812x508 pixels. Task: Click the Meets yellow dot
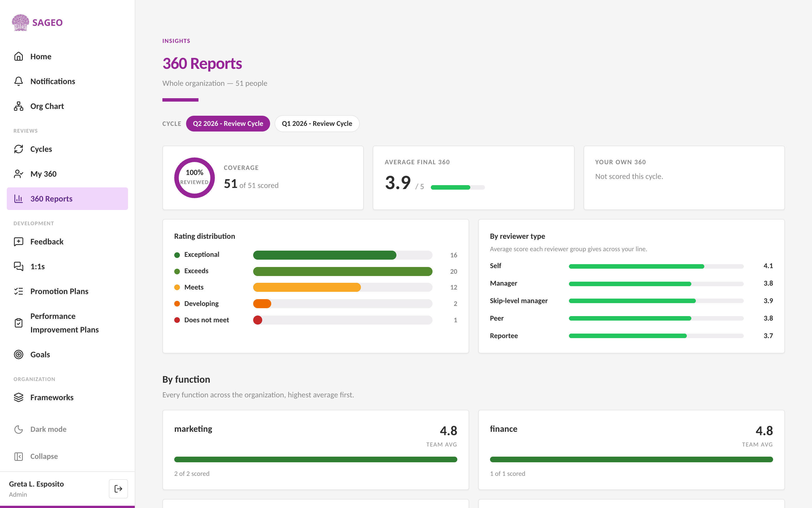(x=177, y=287)
